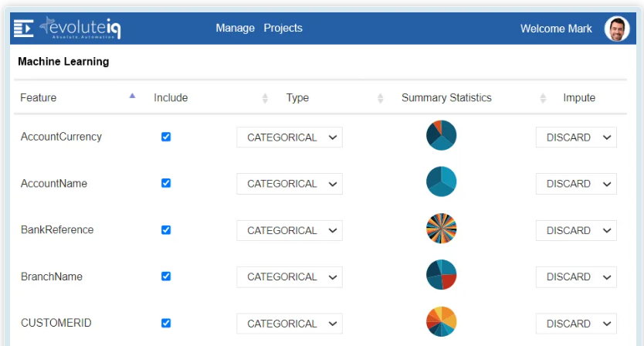Image resolution: width=644 pixels, height=346 pixels.
Task: Open Mark's profile avatar
Action: pos(616,29)
